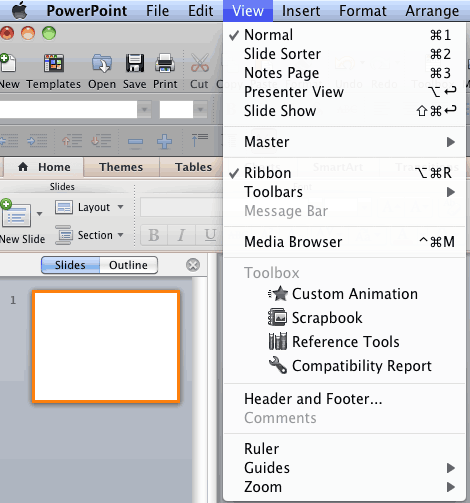Viewport: 470px width, 503px height.
Task: Start the Slide Show
Action: [x=344, y=111]
